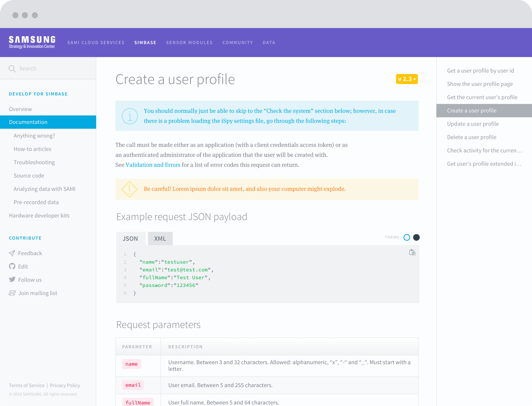Image resolution: width=532 pixels, height=406 pixels.
Task: Open the v 2.3 version dropdown
Action: (x=407, y=79)
